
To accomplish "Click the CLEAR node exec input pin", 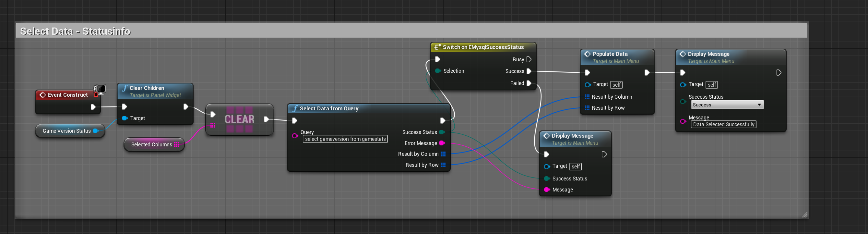I will (x=213, y=114).
